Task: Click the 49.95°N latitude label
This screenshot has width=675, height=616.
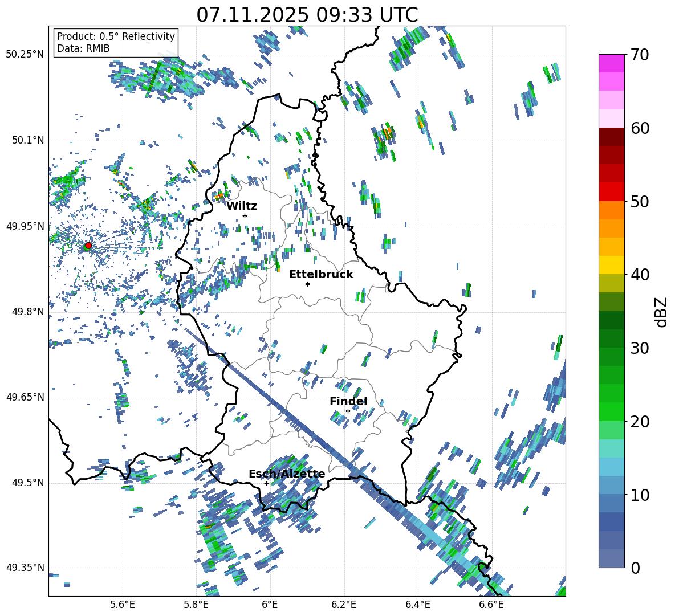Action: pos(25,226)
